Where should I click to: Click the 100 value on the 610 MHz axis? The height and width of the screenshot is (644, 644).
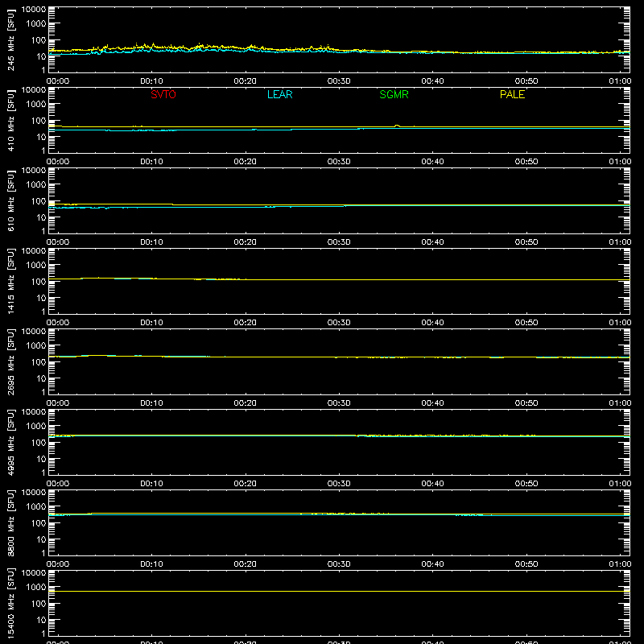[x=39, y=201]
